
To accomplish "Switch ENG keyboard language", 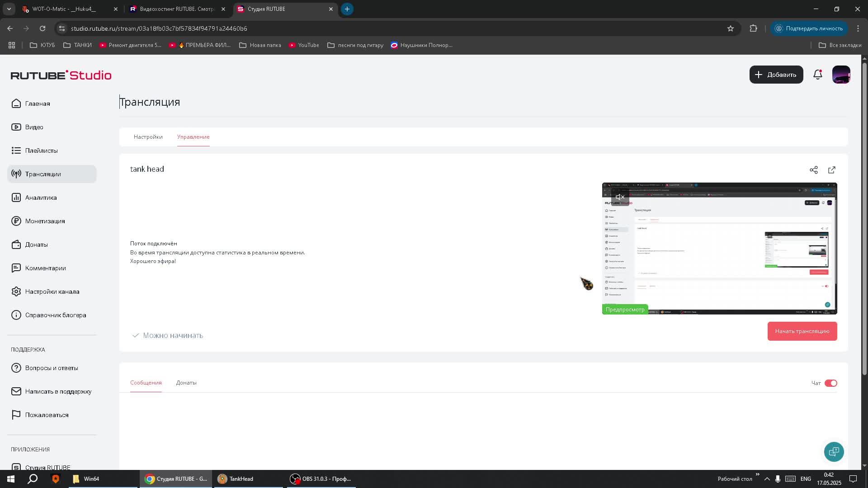I will pos(806,479).
